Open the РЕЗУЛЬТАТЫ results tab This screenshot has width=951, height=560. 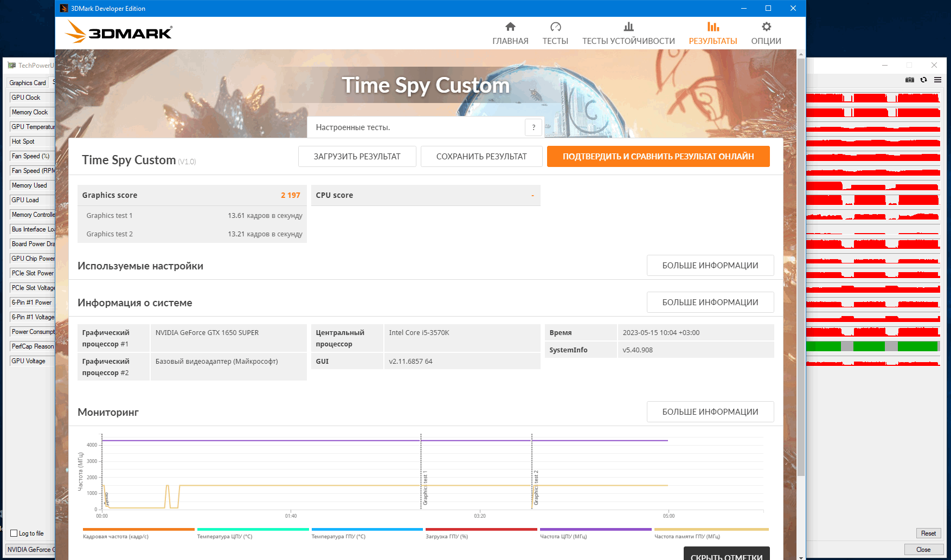tap(713, 34)
